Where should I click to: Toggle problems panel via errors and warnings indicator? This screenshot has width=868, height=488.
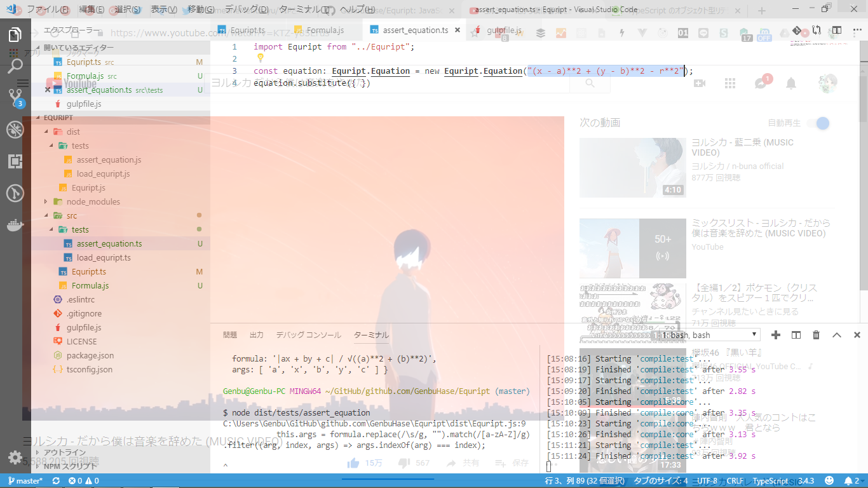click(84, 481)
